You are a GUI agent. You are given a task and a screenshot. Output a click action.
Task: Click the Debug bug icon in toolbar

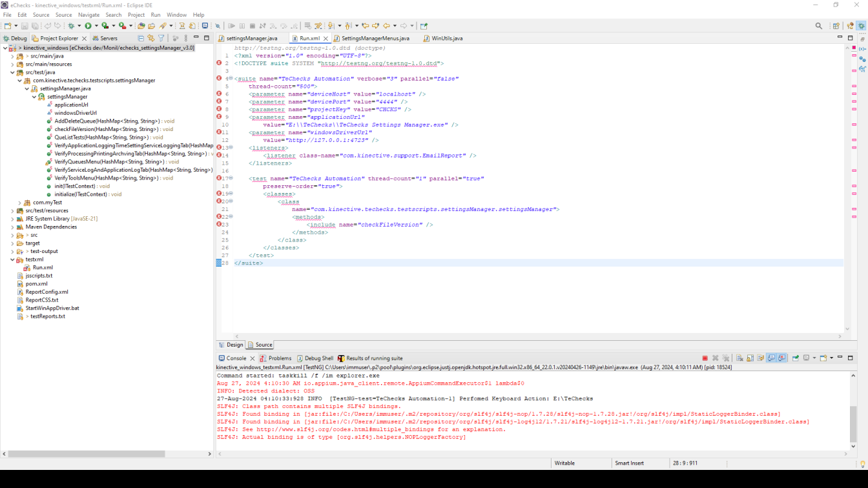coord(71,26)
